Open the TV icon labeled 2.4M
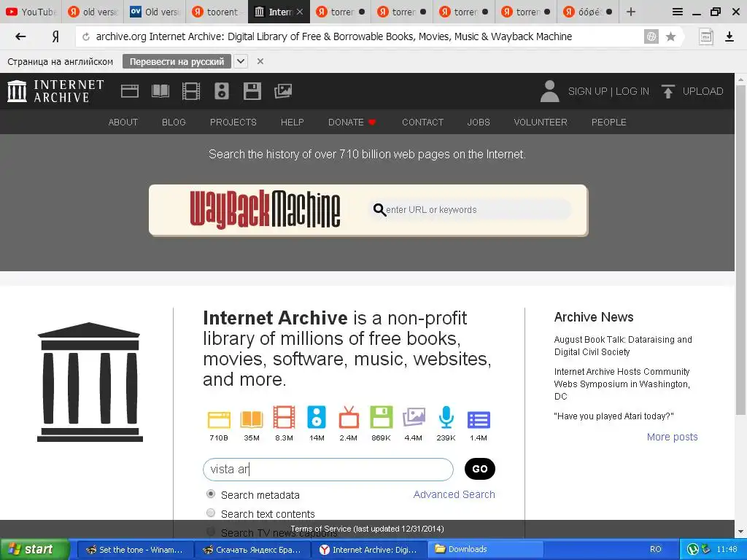Image resolution: width=747 pixels, height=560 pixels. (349, 417)
